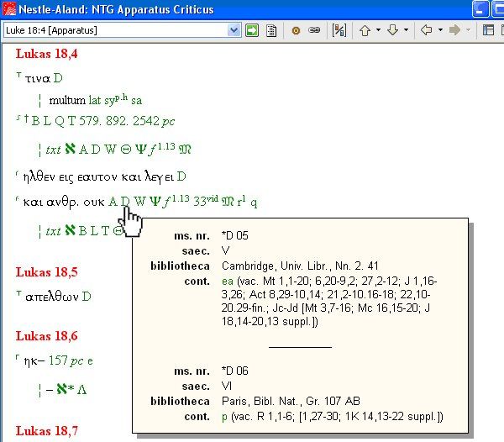This screenshot has width=504, height=442.
Task: Expand the back history dropdown
Action: coord(441,30)
